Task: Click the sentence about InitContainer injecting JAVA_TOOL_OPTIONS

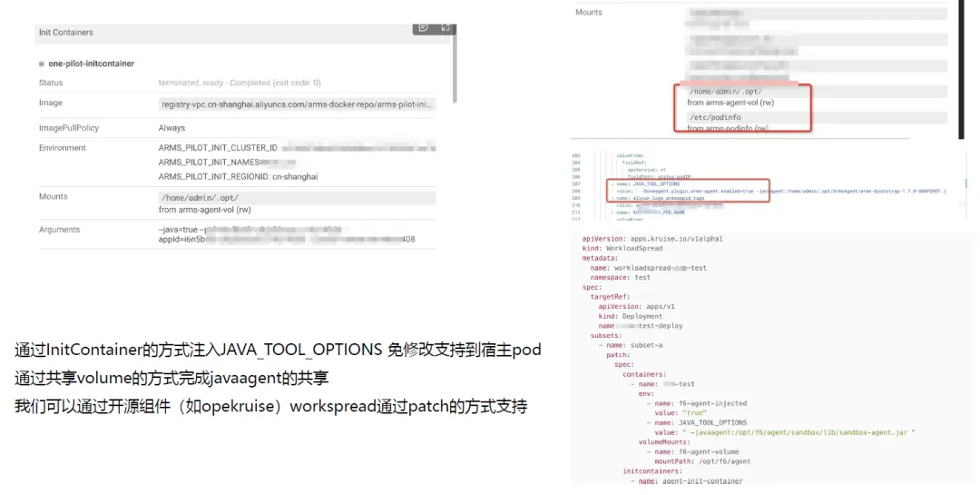Action: 279,350
